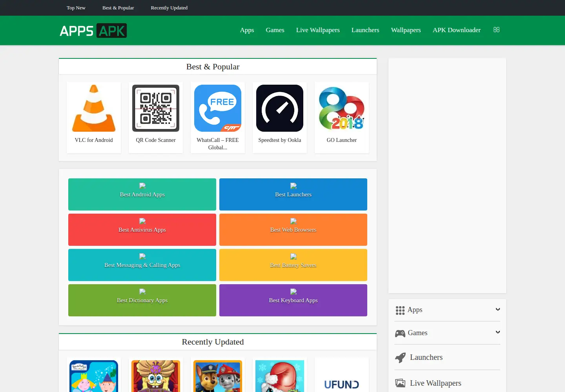Click the Live Wallpapers link in sidebar
Viewport: 565px width, 392px height.
(436, 383)
